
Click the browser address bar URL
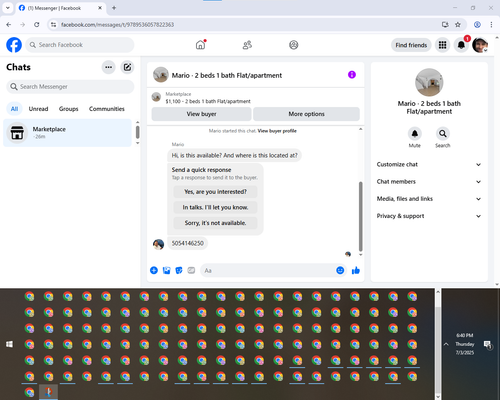(x=117, y=25)
